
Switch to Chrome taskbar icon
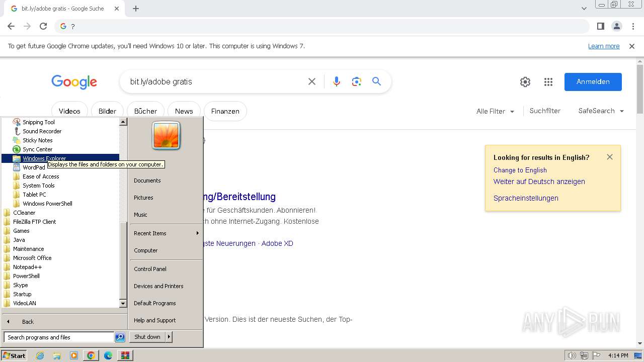91,355
